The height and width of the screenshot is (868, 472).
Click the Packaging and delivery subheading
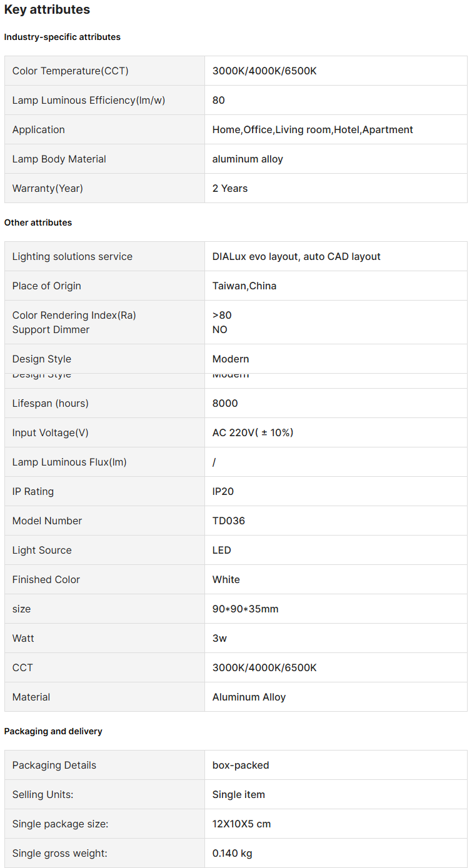(x=53, y=732)
